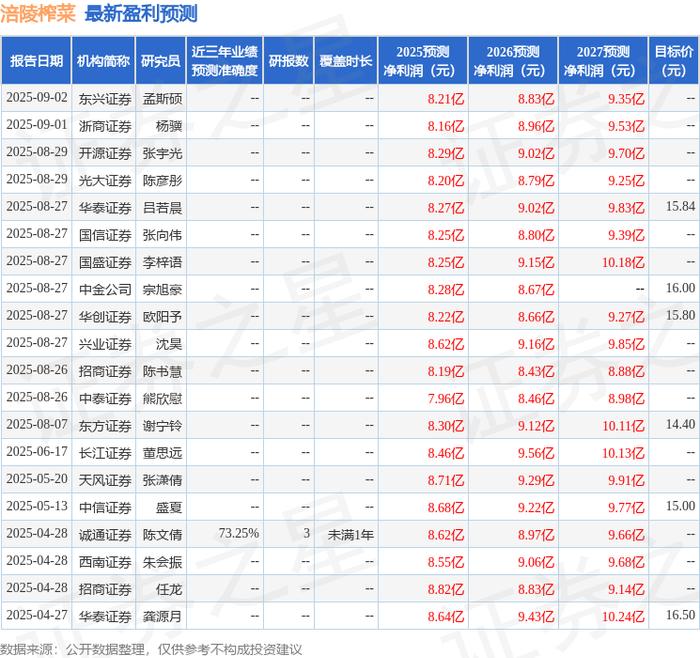The width and height of the screenshot is (700, 658).
Task: Select the 华创证券 institution cell
Action: [105, 317]
